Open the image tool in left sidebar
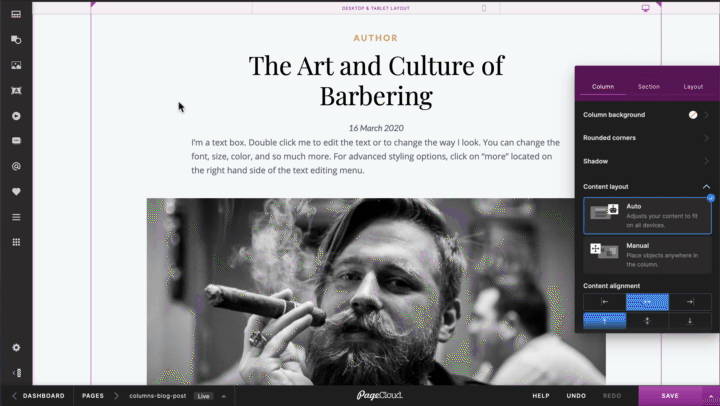 16,65
